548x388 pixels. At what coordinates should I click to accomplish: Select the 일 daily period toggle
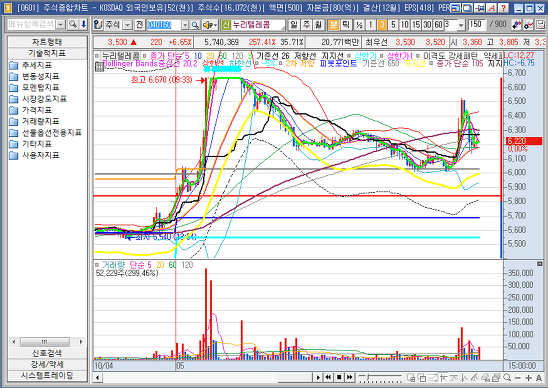[x=294, y=24]
